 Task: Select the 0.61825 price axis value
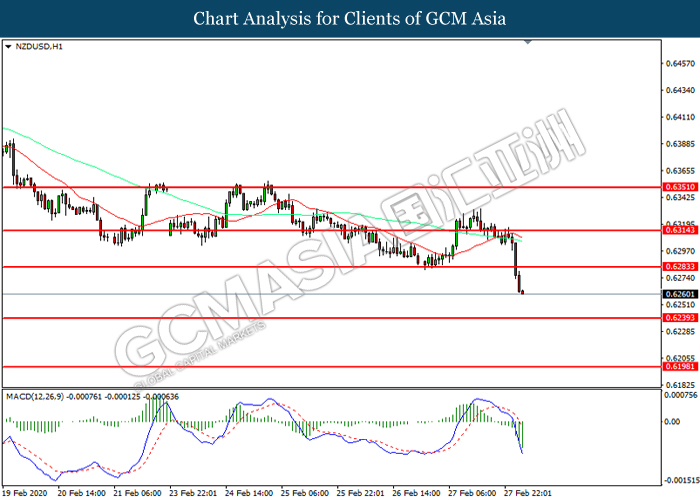pyautogui.click(x=680, y=385)
